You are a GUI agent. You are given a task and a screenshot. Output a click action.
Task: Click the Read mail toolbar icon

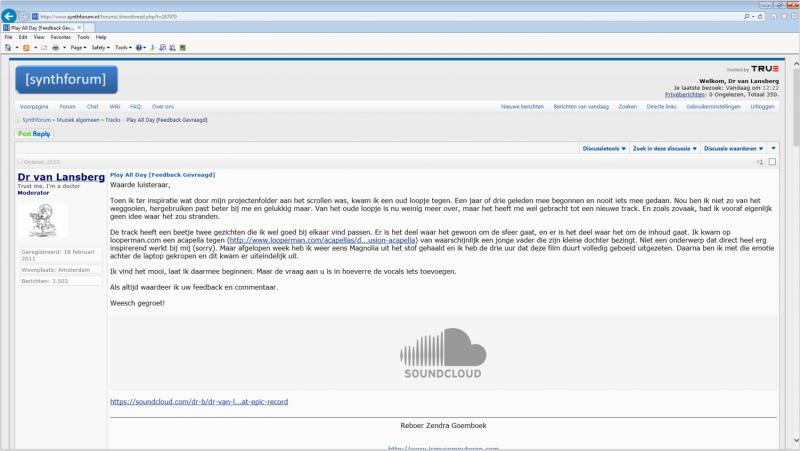click(x=44, y=47)
